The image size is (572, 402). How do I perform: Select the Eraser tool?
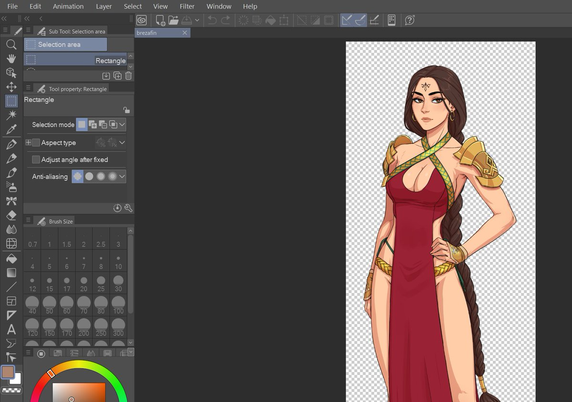click(x=11, y=215)
